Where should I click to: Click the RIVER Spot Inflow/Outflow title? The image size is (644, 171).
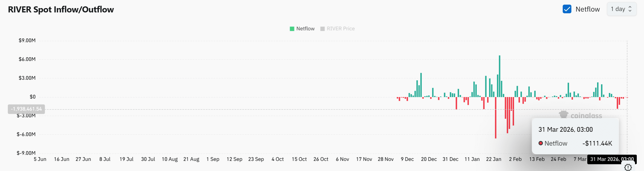(x=61, y=10)
